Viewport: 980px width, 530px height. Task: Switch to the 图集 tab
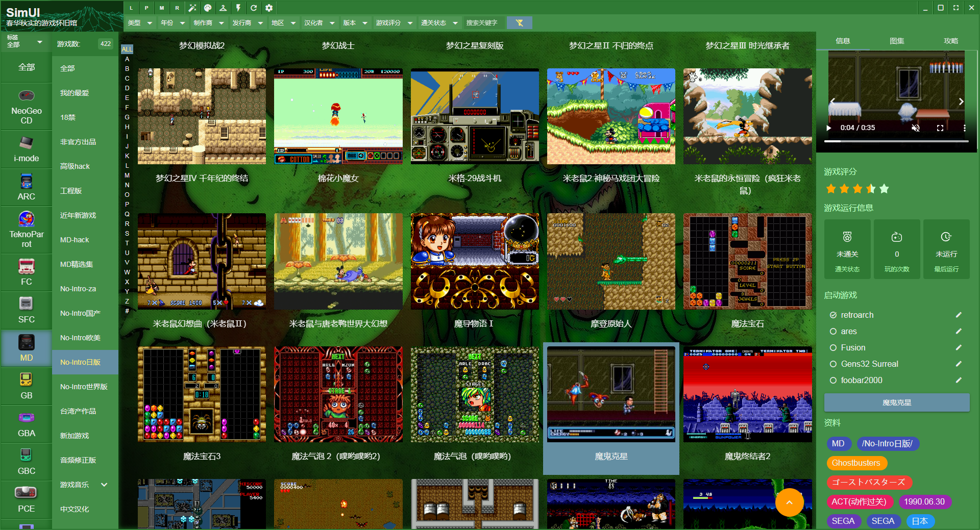[x=897, y=41]
